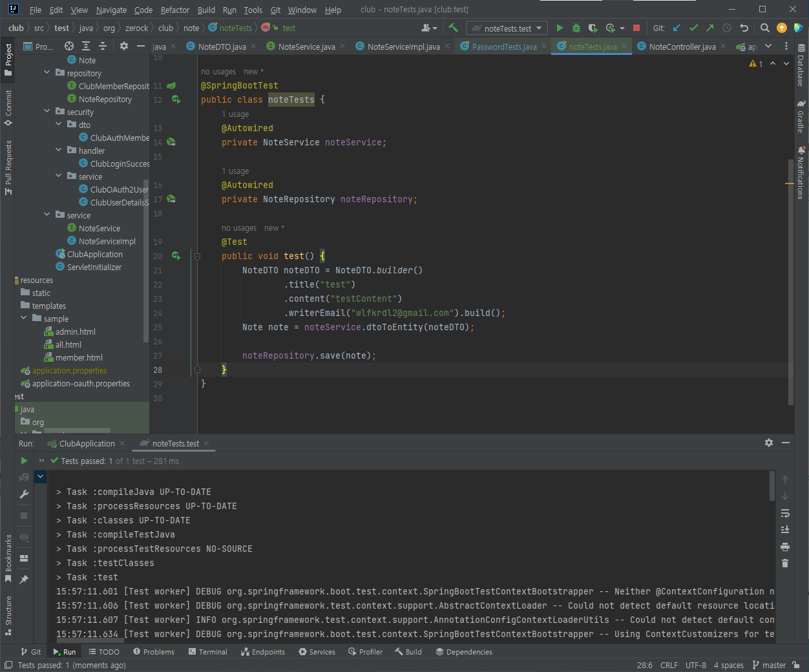The width and height of the screenshot is (809, 672).
Task: Open member.html in project tree
Action: pos(73,357)
